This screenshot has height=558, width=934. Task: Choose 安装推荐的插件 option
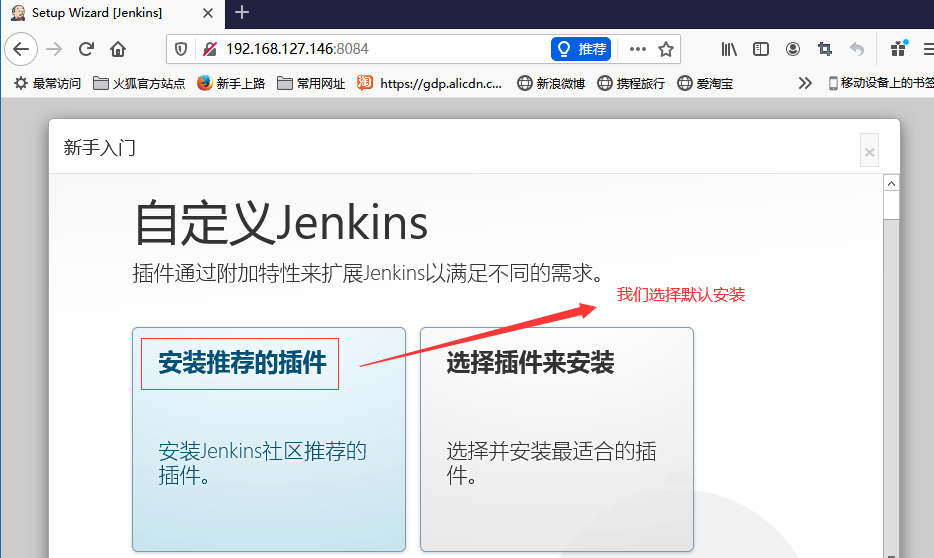click(268, 440)
